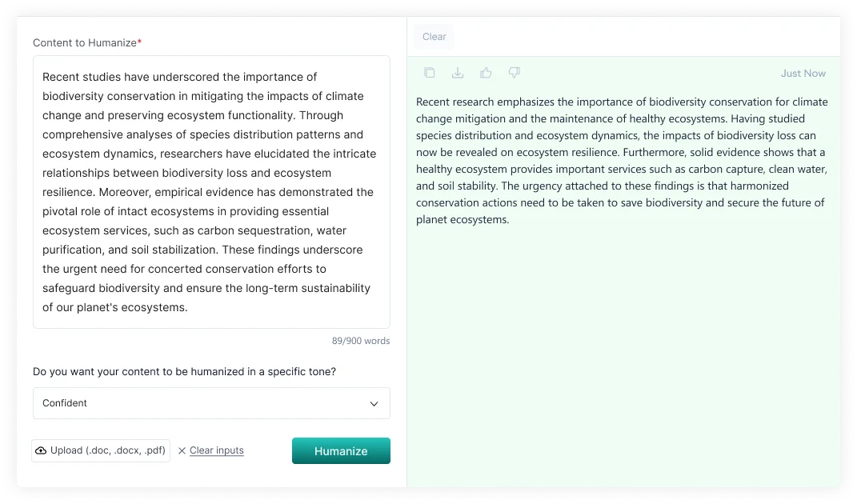Viewport: 857px width, 504px height.
Task: Open the Confident tone selector
Action: click(x=211, y=403)
